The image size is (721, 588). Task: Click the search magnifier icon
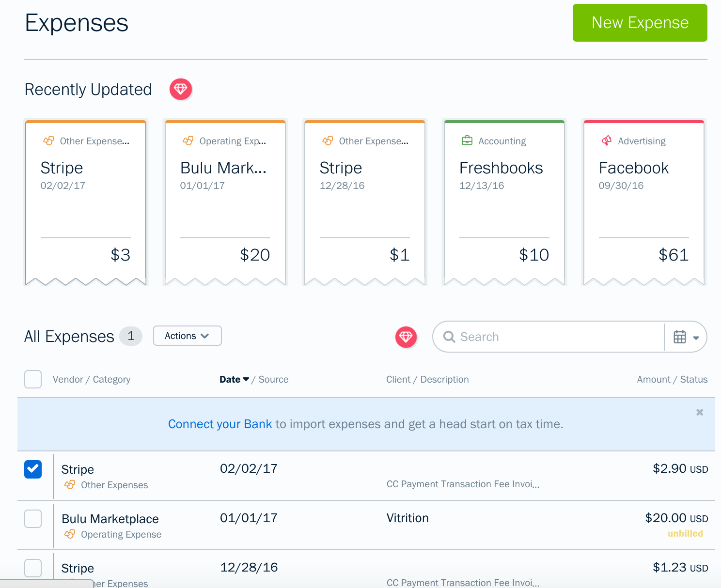449,337
